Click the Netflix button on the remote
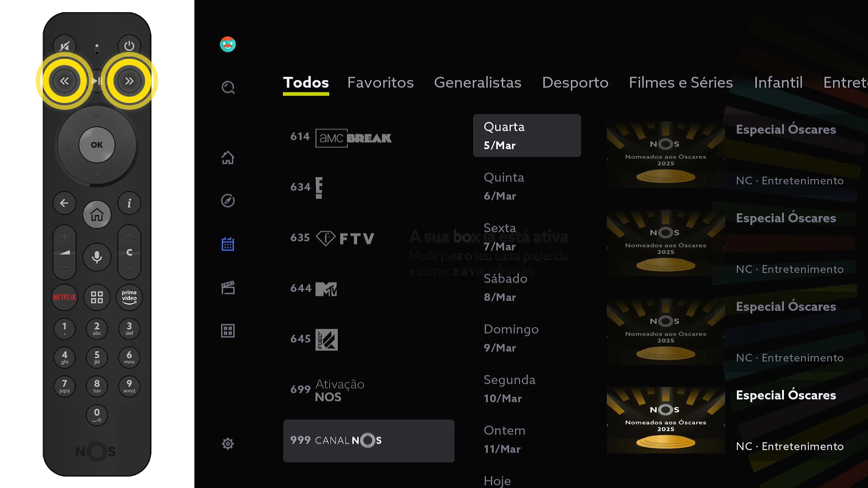This screenshot has width=868, height=488. [65, 297]
